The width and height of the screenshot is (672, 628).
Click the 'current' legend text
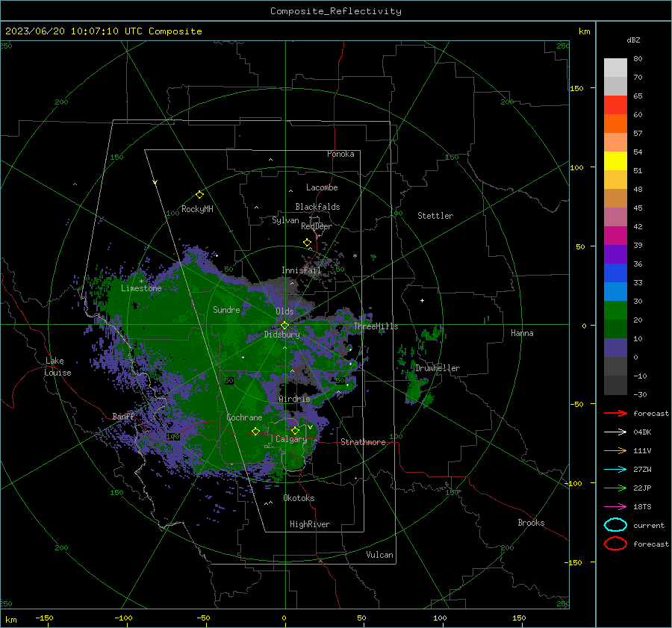point(649,525)
